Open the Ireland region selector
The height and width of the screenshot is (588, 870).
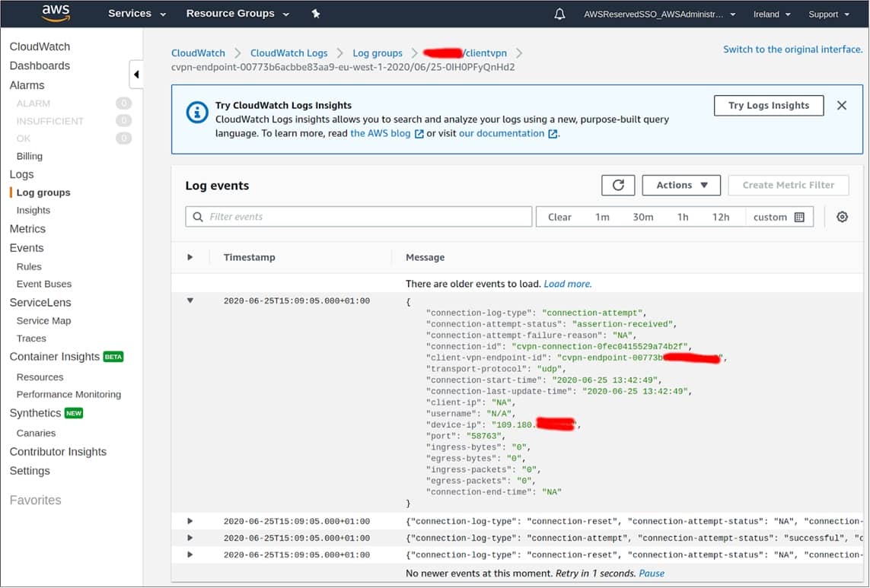click(x=771, y=14)
